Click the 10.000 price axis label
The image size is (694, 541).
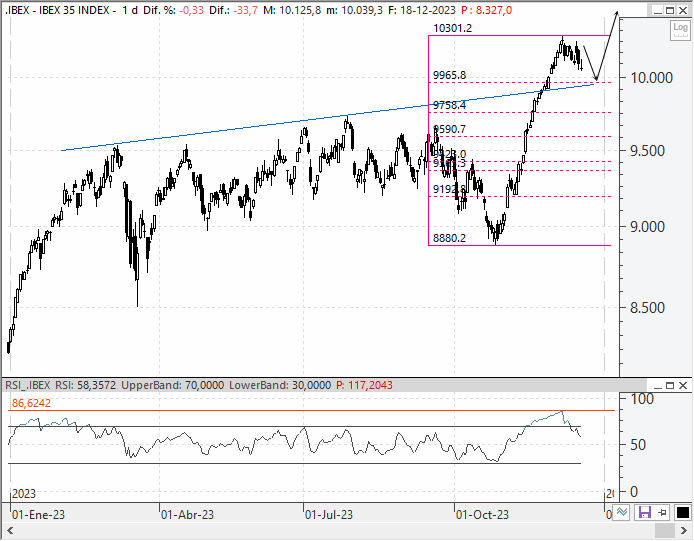(x=652, y=78)
